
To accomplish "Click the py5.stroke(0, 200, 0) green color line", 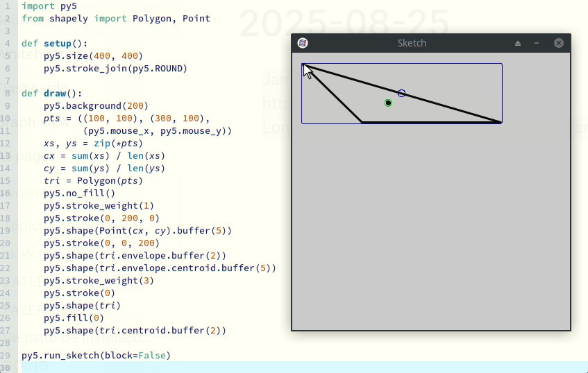I will coord(97,218).
